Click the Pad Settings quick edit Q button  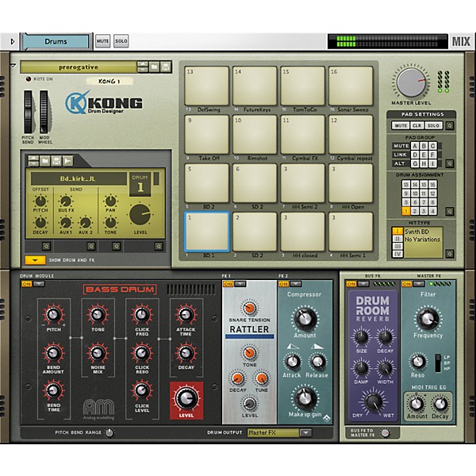point(450,125)
